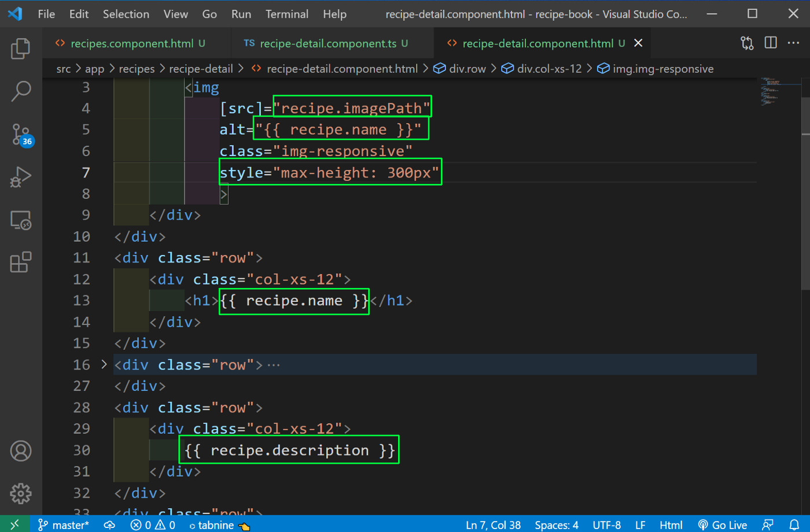Open the More Actions ellipsis menu
Viewport: 810px width, 532px height.
(x=793, y=43)
